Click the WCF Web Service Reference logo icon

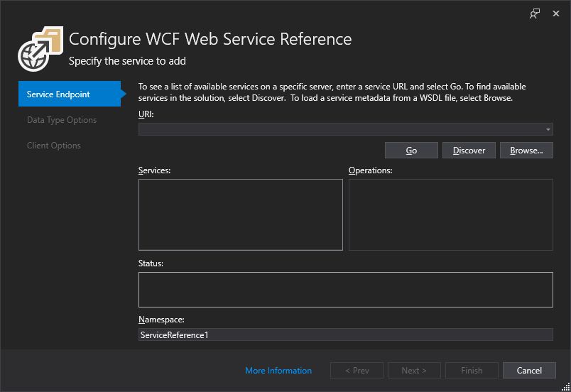pos(40,49)
